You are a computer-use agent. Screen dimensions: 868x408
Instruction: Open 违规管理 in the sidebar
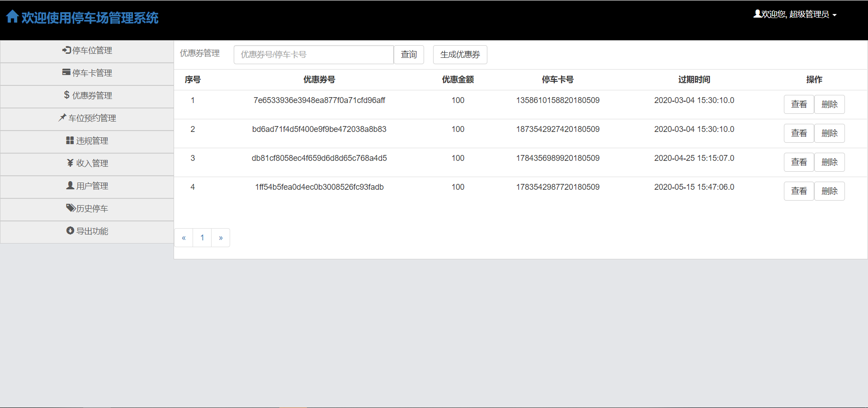(87, 142)
